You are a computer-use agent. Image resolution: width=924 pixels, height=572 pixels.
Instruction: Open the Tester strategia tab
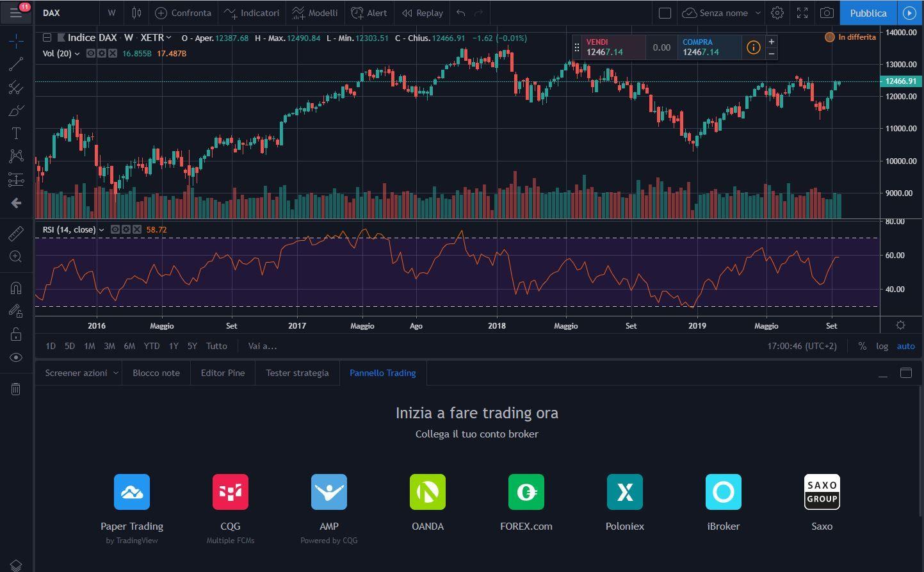(x=297, y=373)
